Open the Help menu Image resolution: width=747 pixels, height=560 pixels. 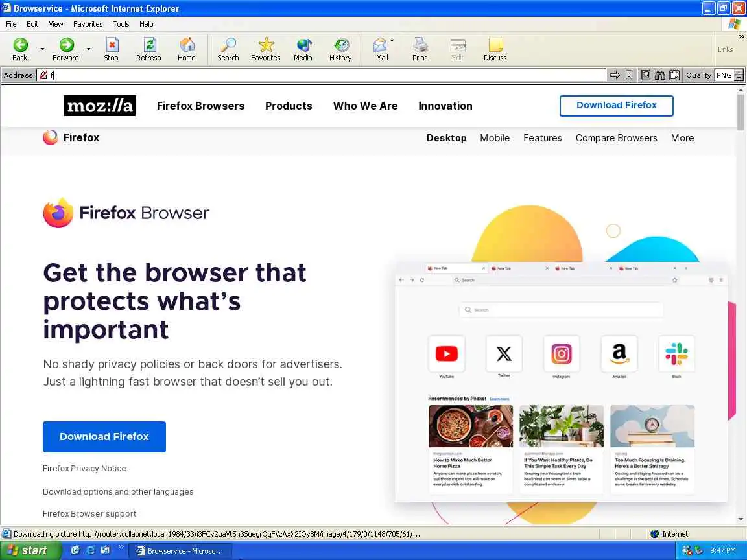pos(147,24)
